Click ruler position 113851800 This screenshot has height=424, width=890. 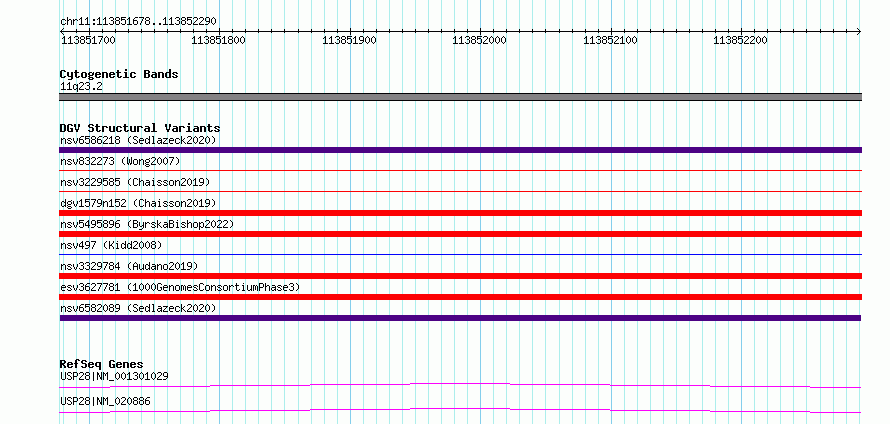point(219,40)
